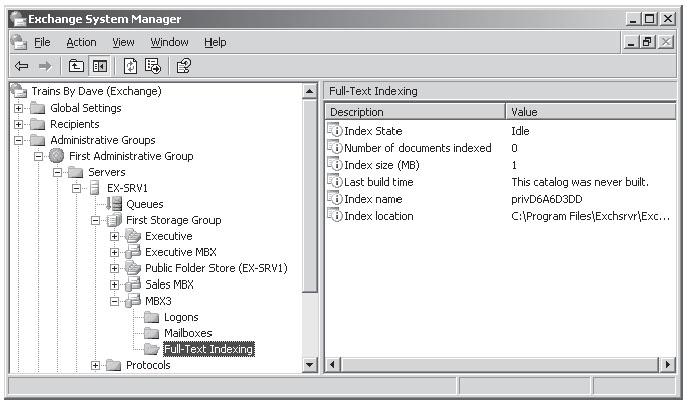Screen dimensions: 687x404
Task: Click the Trains By Dave organization icon
Action: click(x=19, y=91)
